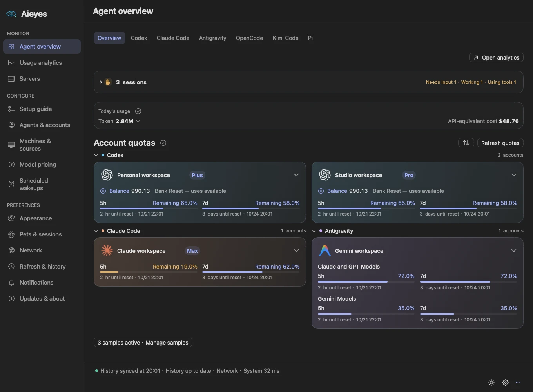The width and height of the screenshot is (533, 392).
Task: Click the Servers icon in sidebar
Action: point(11,79)
